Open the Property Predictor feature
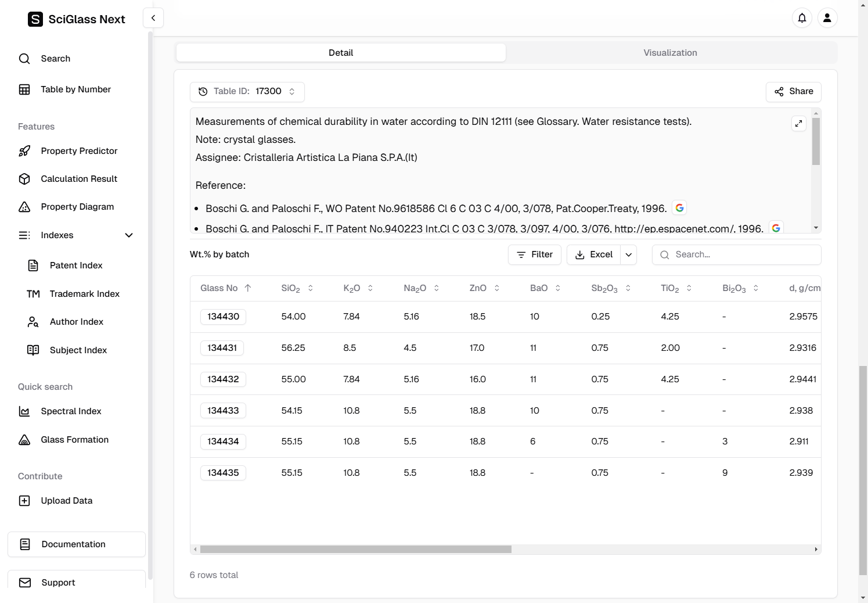Screen dimensions: 868x603 (79, 151)
